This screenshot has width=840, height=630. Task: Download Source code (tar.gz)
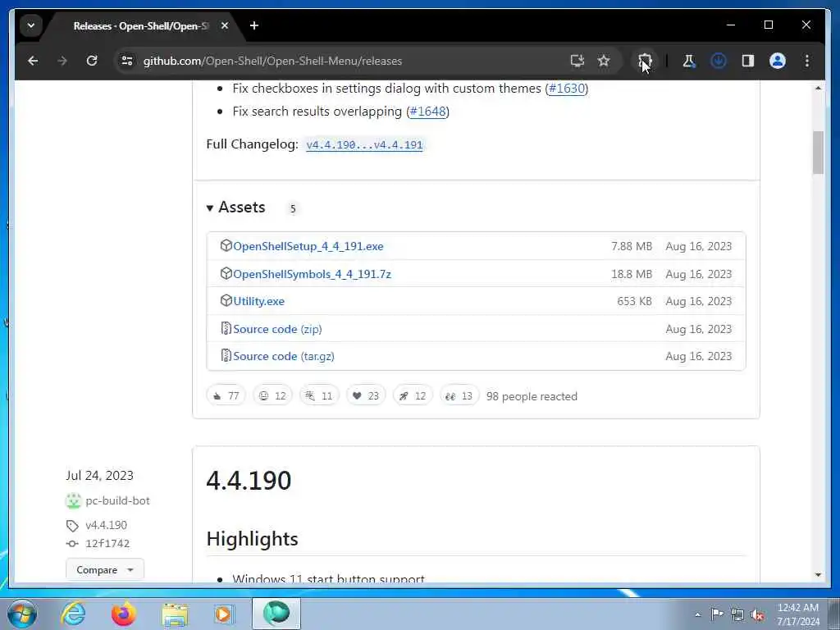tap(283, 356)
